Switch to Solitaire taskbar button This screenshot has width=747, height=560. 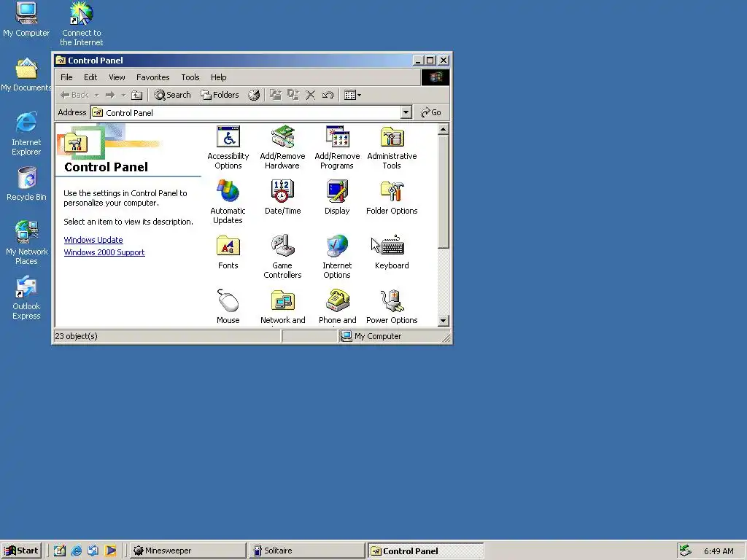point(306,551)
